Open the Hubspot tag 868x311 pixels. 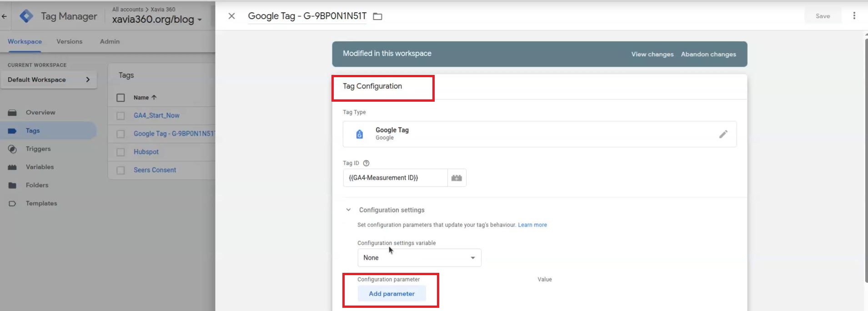(146, 152)
